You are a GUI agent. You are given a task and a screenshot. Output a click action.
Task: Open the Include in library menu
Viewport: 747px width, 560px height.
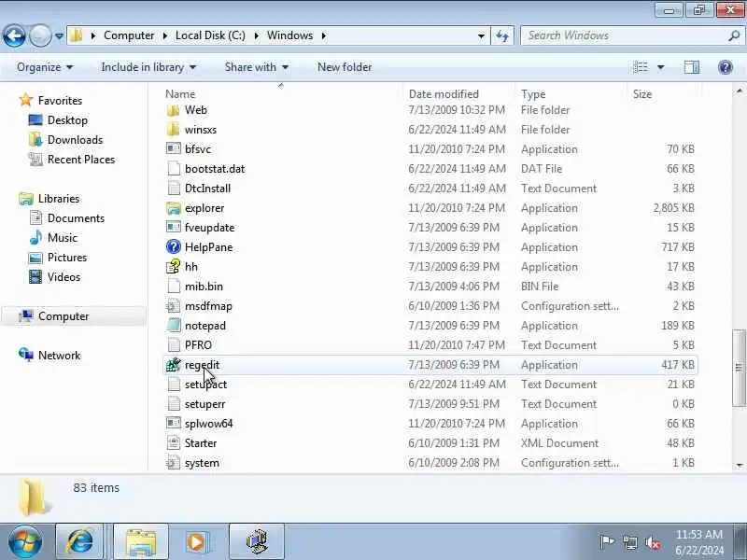[148, 67]
